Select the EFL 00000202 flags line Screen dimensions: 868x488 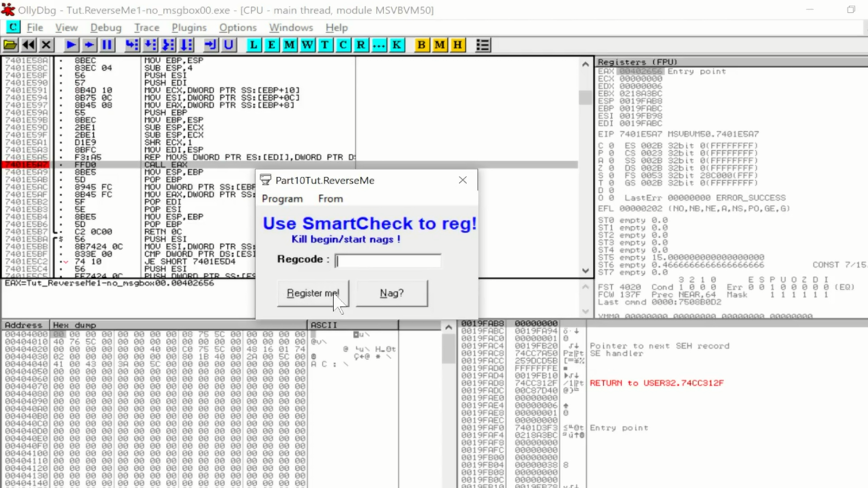[x=693, y=209]
